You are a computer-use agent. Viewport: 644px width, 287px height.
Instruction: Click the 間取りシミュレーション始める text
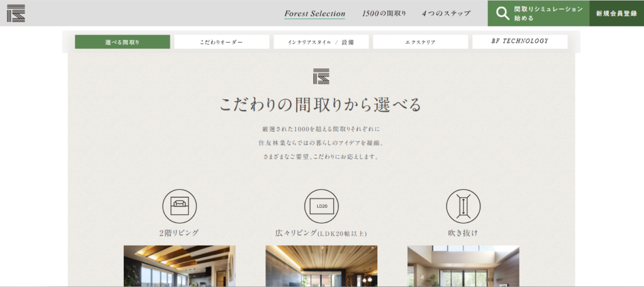click(x=548, y=13)
